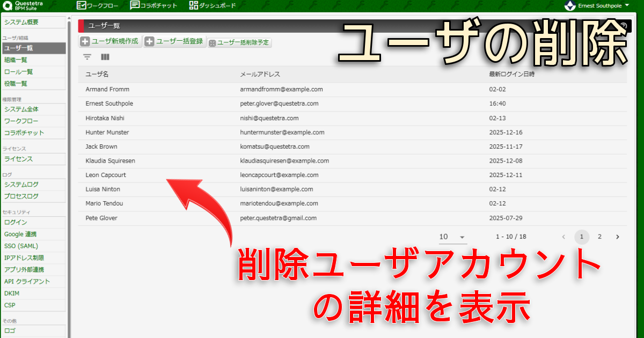The width and height of the screenshot is (644, 338).
Task: Open the Hunter Munster user row
Action: pos(353,132)
